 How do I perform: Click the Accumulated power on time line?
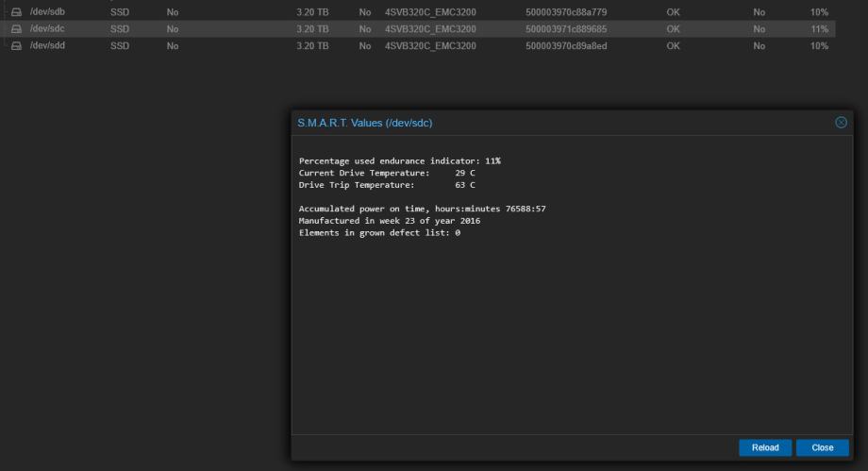(423, 209)
